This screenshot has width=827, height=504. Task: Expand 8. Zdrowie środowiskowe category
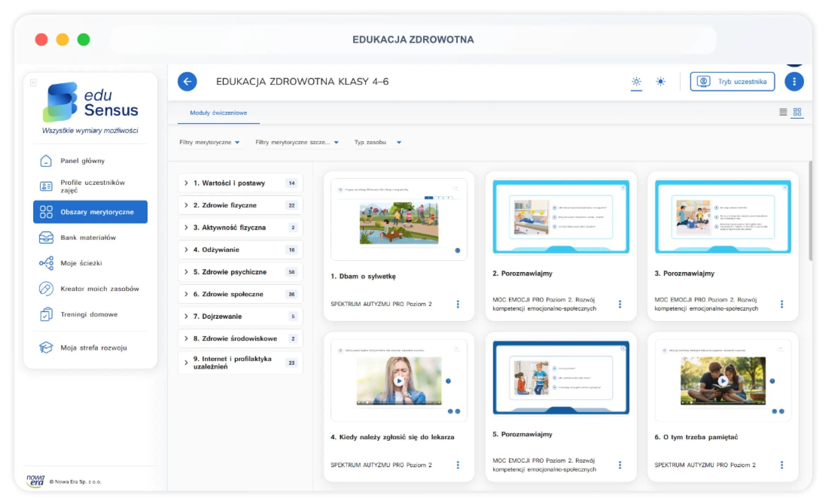pyautogui.click(x=240, y=339)
